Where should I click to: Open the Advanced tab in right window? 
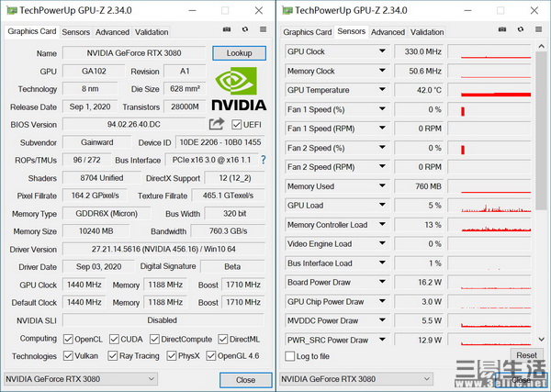click(388, 32)
